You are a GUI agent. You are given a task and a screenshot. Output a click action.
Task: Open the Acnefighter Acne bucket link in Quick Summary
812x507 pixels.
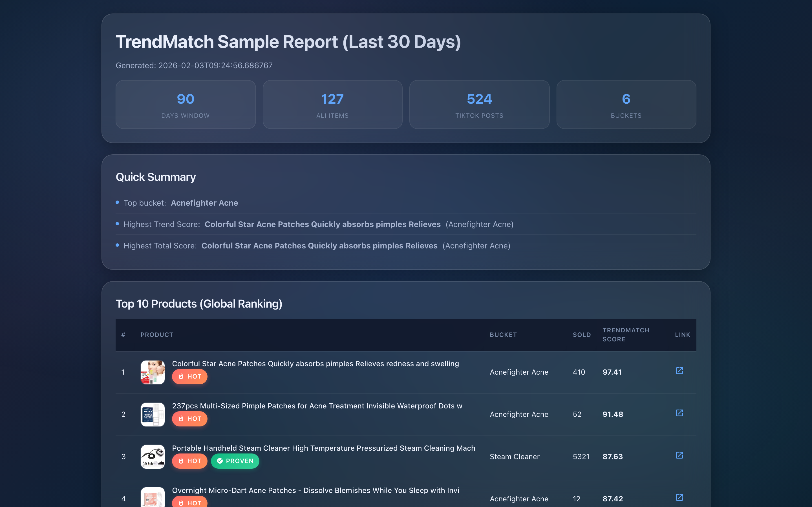[204, 203]
